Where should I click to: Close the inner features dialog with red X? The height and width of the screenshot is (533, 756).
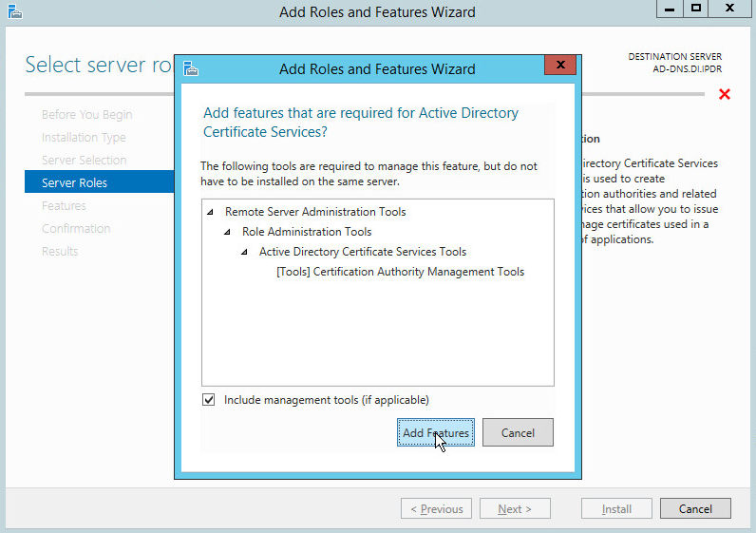point(560,66)
